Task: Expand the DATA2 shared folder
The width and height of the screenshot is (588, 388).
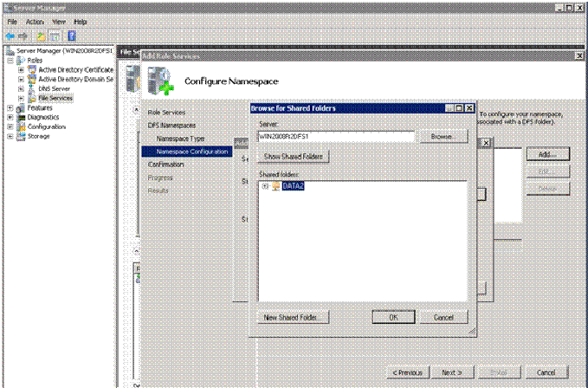Action: 266,186
